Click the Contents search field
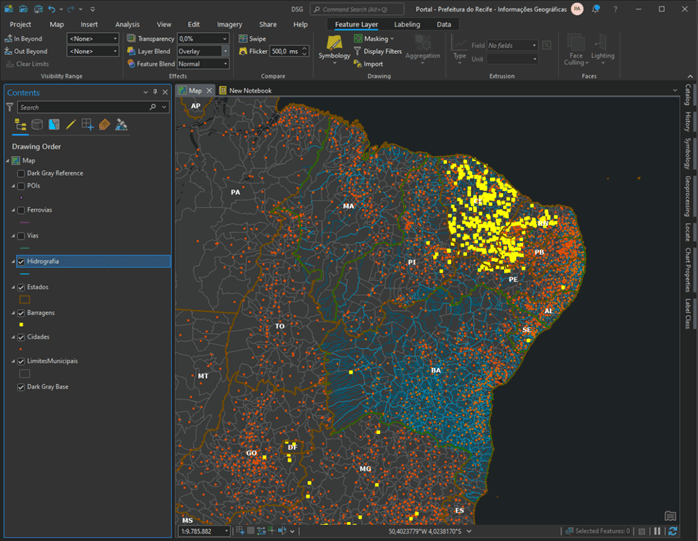 tap(82, 107)
